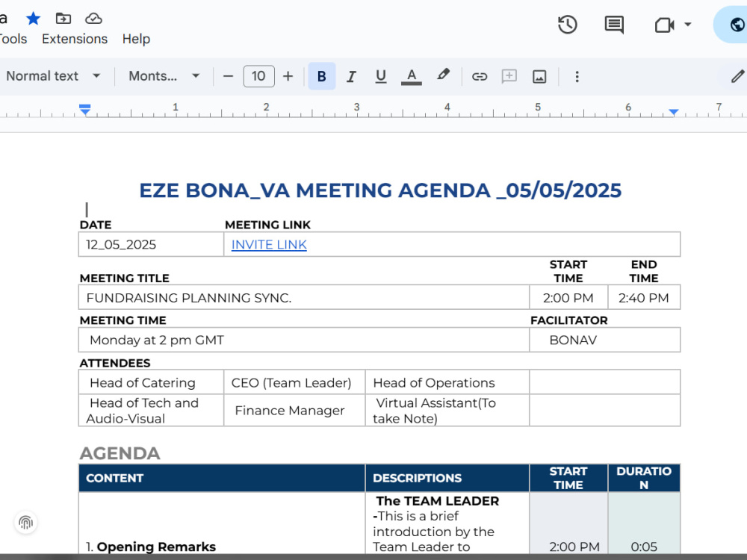Open the Montserrat font dropdown
Viewport: 747px width, 560px height.
tap(164, 76)
